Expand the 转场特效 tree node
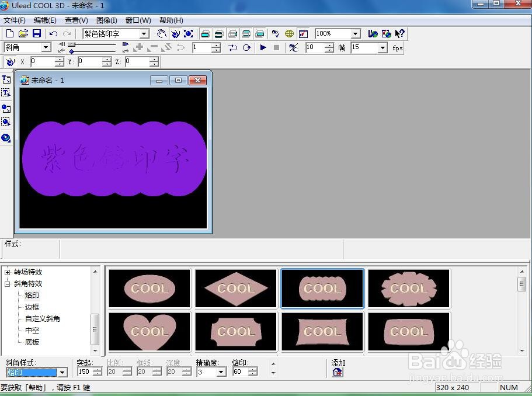 (7, 272)
